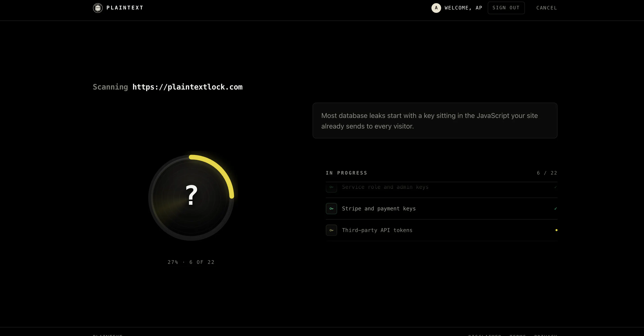Select the Stripe and payment keys row

442,209
